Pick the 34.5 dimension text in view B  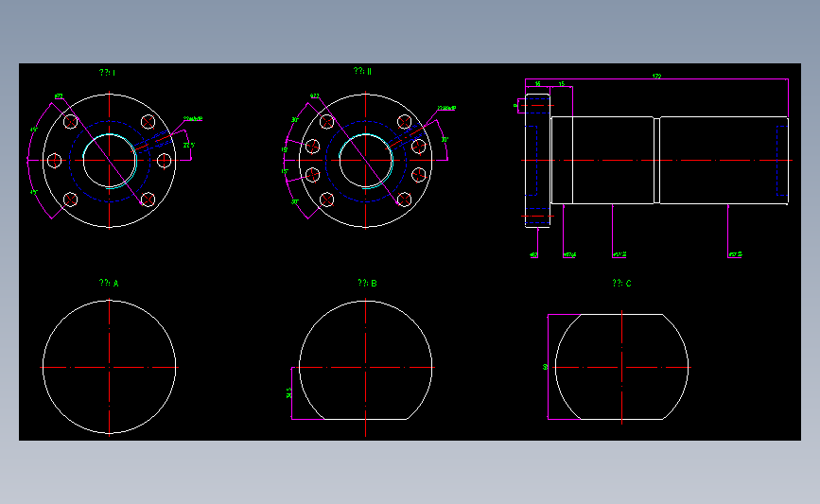point(288,392)
